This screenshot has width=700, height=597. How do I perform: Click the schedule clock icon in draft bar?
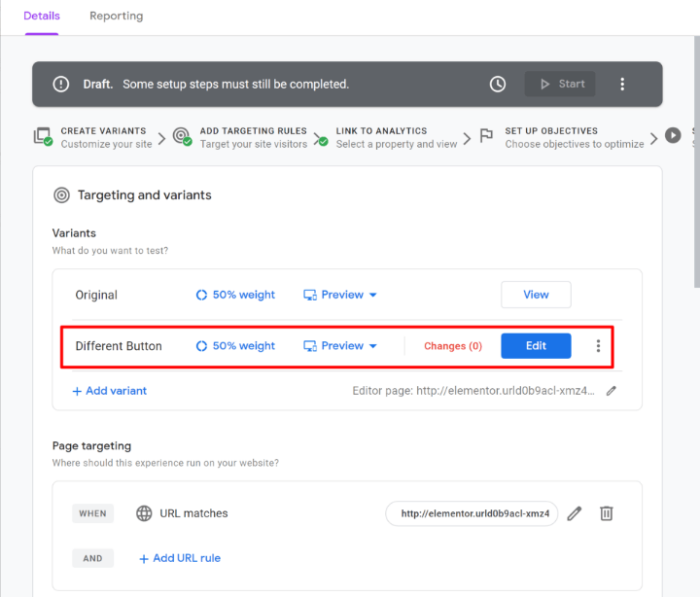[x=498, y=85]
